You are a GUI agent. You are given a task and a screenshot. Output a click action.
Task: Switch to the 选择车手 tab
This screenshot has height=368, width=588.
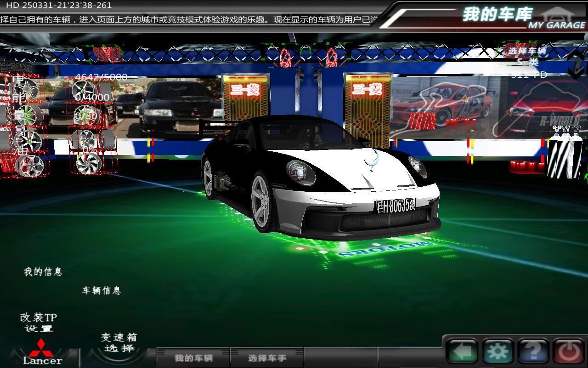click(267, 358)
